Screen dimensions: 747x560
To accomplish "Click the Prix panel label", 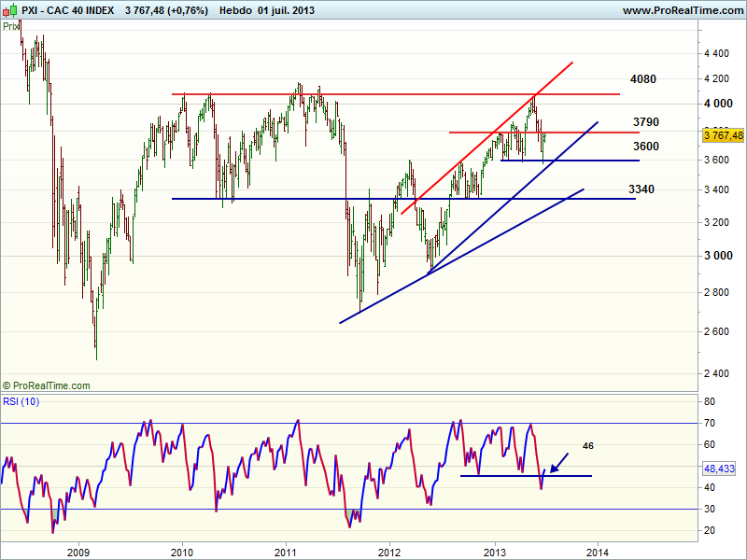I will 11,26.
